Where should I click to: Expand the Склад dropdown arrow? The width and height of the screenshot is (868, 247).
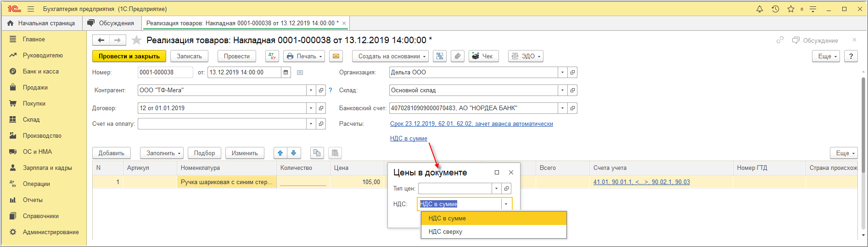pos(562,90)
